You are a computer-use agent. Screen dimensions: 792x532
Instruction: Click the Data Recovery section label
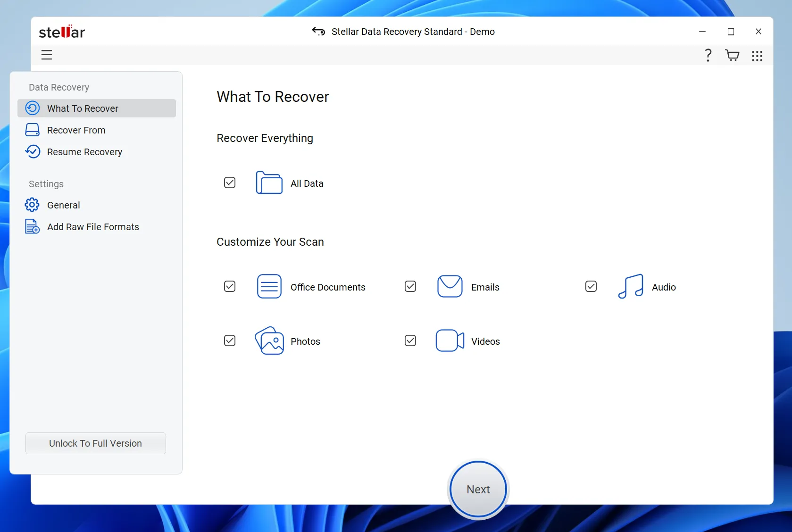click(x=59, y=87)
